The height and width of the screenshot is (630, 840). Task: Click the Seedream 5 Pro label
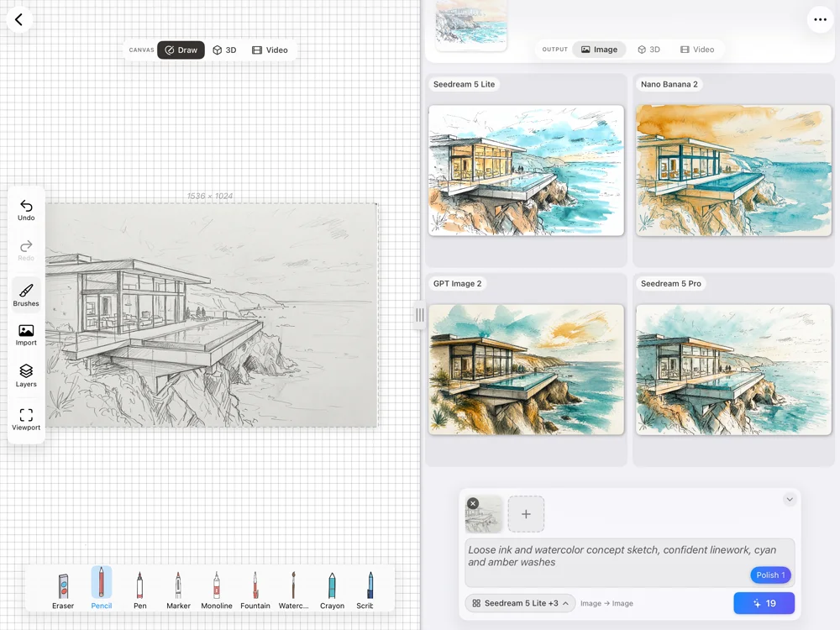click(x=670, y=283)
